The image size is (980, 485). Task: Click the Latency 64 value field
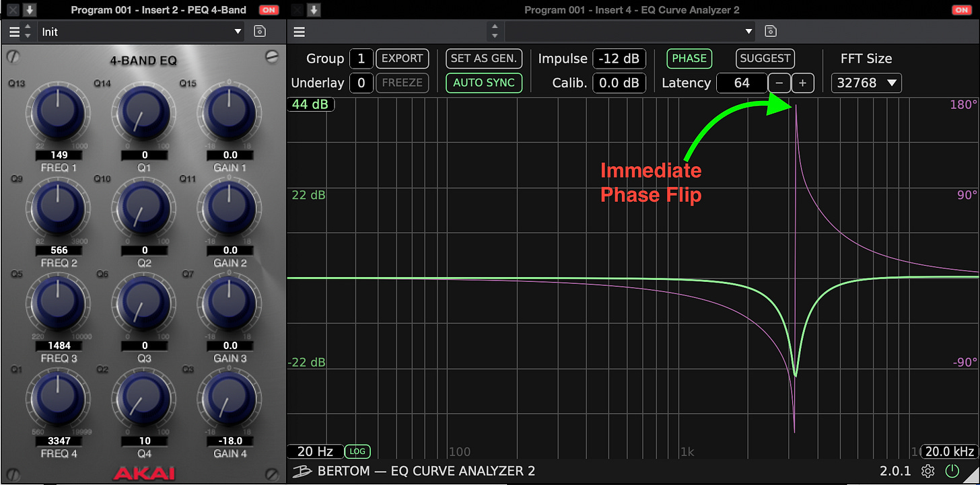click(x=742, y=83)
